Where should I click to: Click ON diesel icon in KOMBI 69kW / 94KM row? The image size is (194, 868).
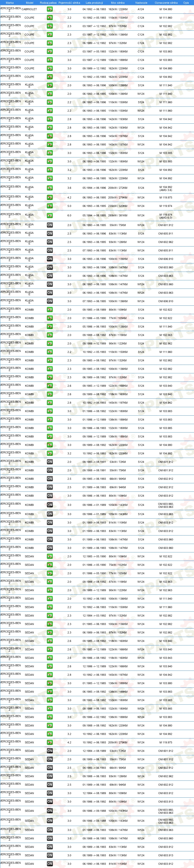coord(50,487)
